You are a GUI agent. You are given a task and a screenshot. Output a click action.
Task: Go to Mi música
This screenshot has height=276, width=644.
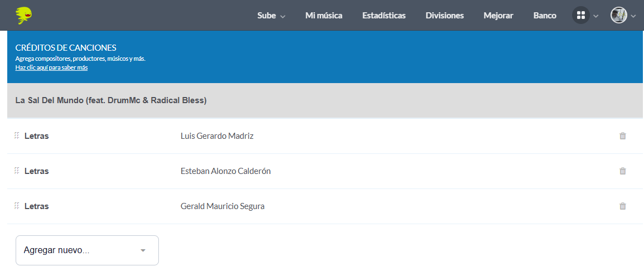(x=324, y=16)
